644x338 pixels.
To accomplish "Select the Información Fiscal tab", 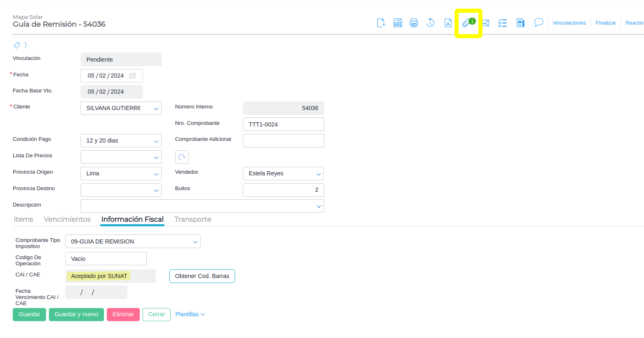I will click(x=132, y=219).
